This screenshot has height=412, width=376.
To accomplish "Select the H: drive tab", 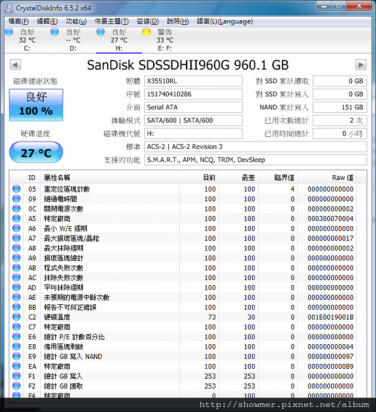I will [x=119, y=40].
